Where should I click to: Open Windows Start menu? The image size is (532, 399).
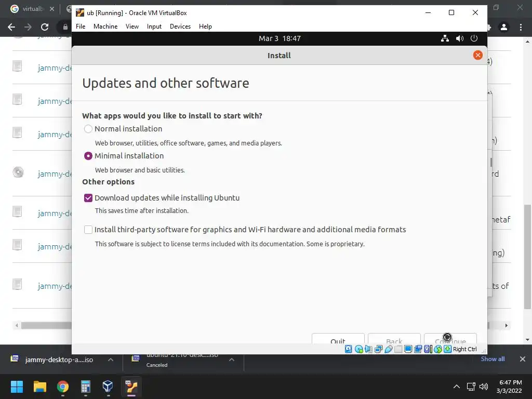pyautogui.click(x=17, y=387)
